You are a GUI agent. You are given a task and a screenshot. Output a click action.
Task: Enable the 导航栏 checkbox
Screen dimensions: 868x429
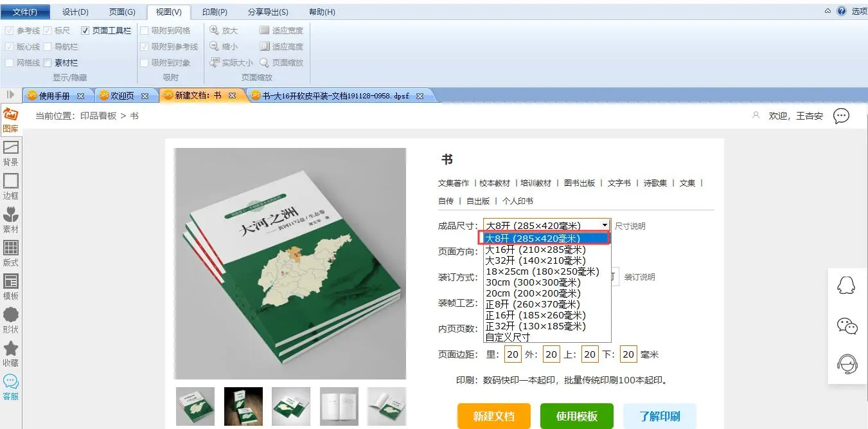[47, 46]
